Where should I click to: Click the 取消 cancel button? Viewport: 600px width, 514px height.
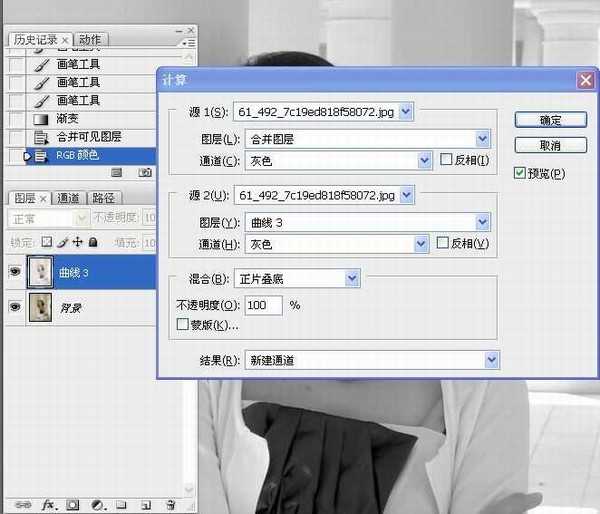tap(550, 146)
